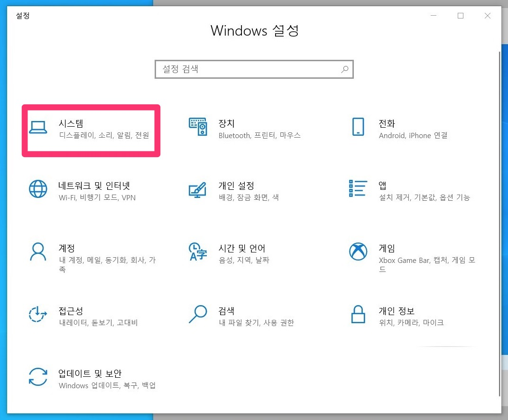Open the 전화 heading link
The height and width of the screenshot is (420, 508).
[387, 123]
